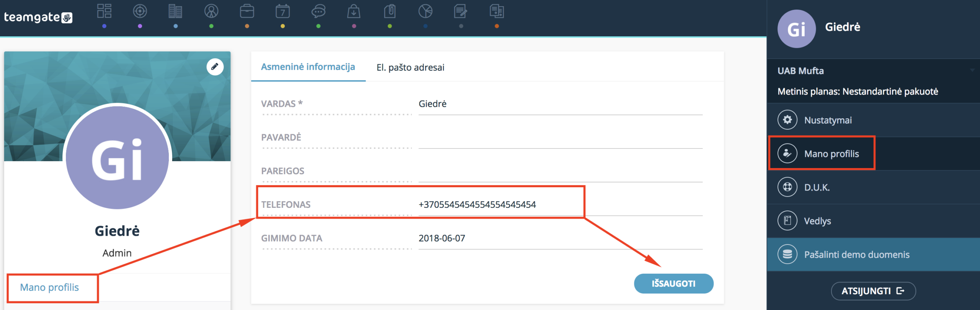Switch to the El. pašto adresai tab

tap(410, 67)
